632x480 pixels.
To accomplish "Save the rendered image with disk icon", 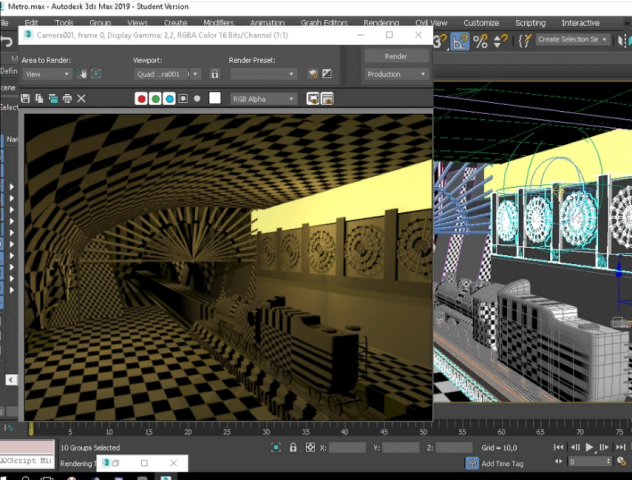I will [x=25, y=99].
